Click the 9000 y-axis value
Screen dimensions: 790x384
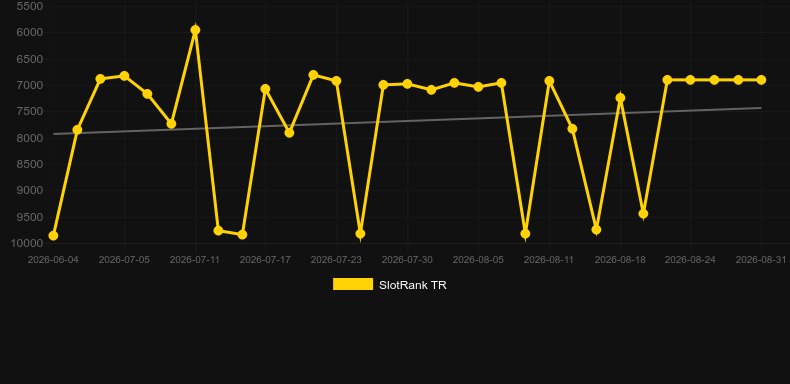pos(30,191)
